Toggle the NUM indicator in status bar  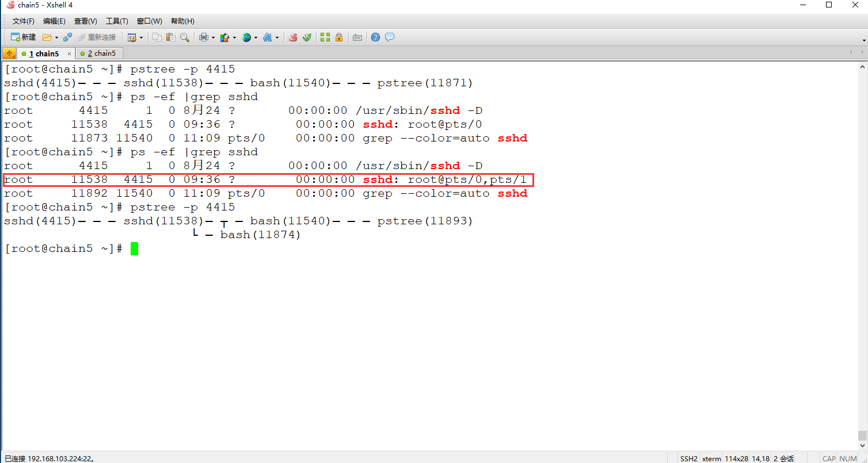847,458
